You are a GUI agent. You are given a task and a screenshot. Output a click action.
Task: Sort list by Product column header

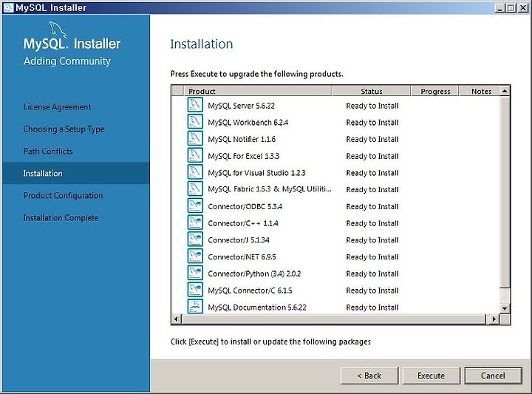click(x=258, y=91)
